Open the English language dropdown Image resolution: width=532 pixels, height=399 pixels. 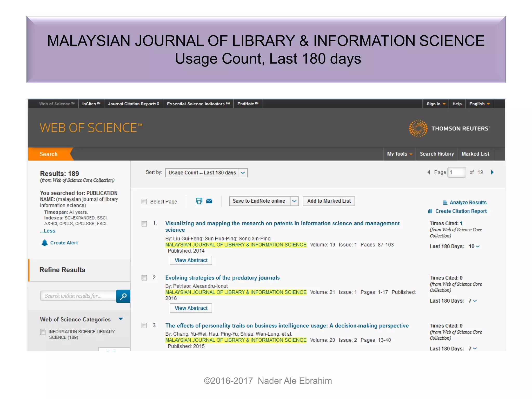click(x=479, y=104)
